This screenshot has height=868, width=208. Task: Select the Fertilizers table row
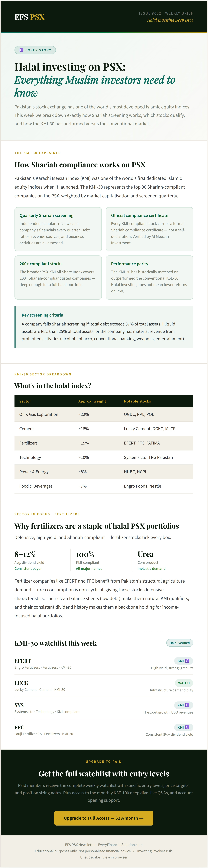click(x=104, y=443)
